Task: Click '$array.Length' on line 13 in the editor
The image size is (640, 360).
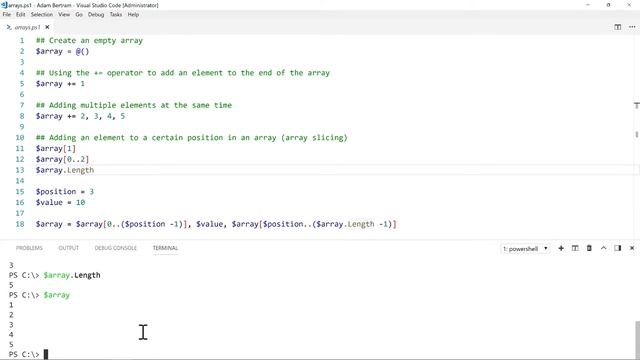Action: tap(64, 170)
